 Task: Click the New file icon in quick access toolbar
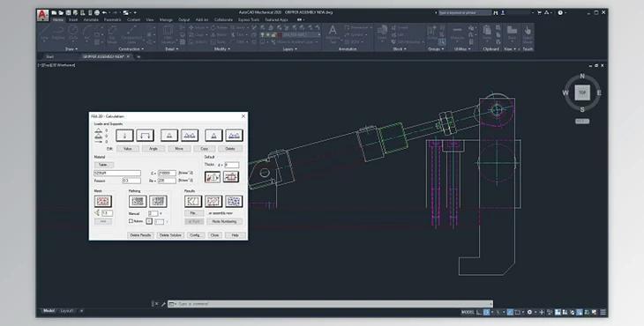pos(54,12)
